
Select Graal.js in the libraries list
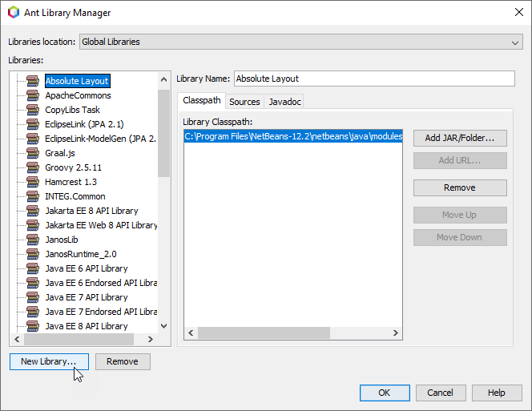[x=60, y=153]
